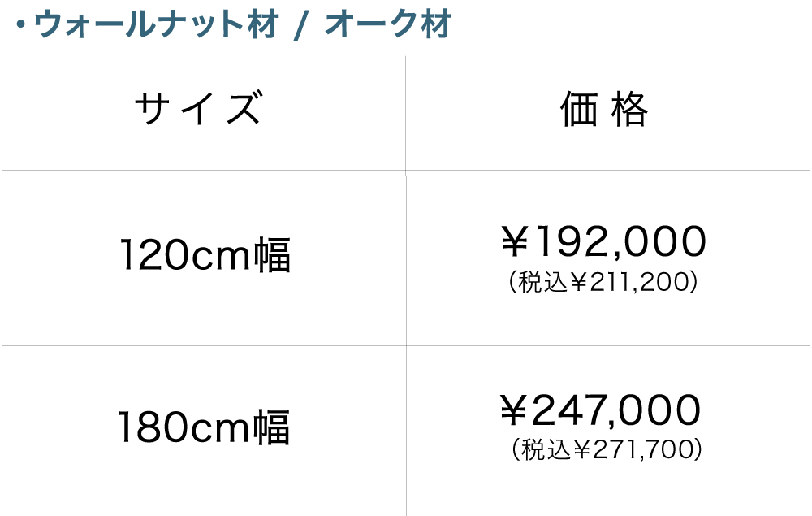
Task: Click the slash between the material names
Action: click(x=300, y=27)
